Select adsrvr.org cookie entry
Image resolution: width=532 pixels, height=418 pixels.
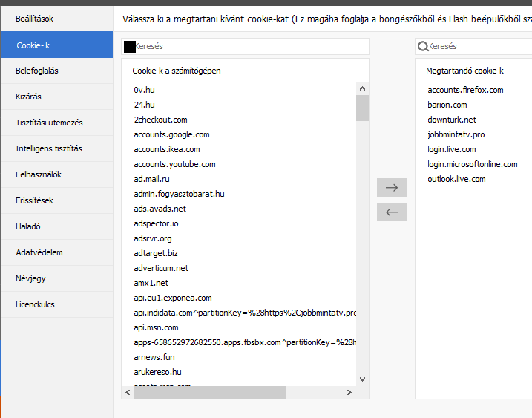tap(153, 238)
